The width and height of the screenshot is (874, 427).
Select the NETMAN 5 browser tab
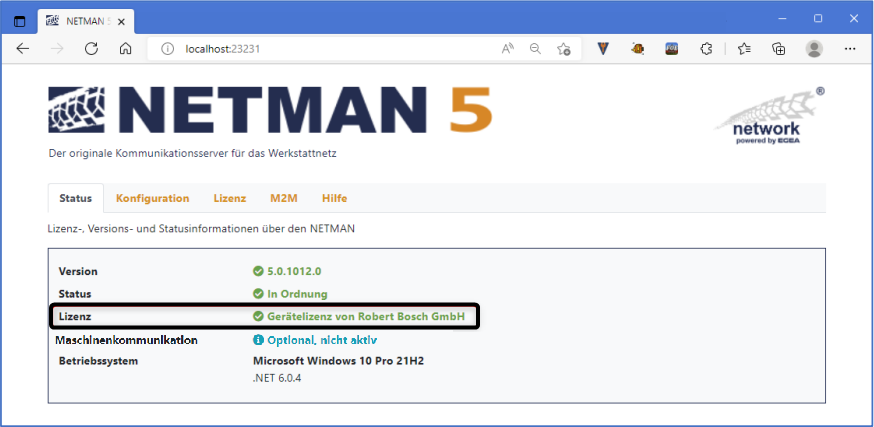point(86,22)
